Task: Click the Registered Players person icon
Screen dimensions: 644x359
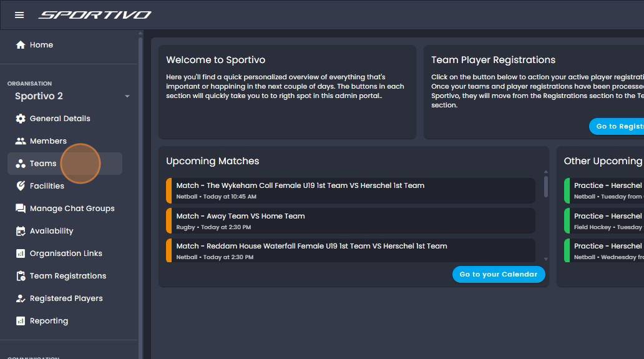Action: pos(21,298)
